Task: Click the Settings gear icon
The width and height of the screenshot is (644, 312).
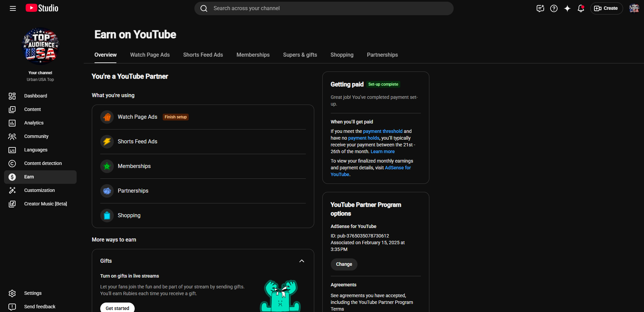Action: pyautogui.click(x=12, y=293)
